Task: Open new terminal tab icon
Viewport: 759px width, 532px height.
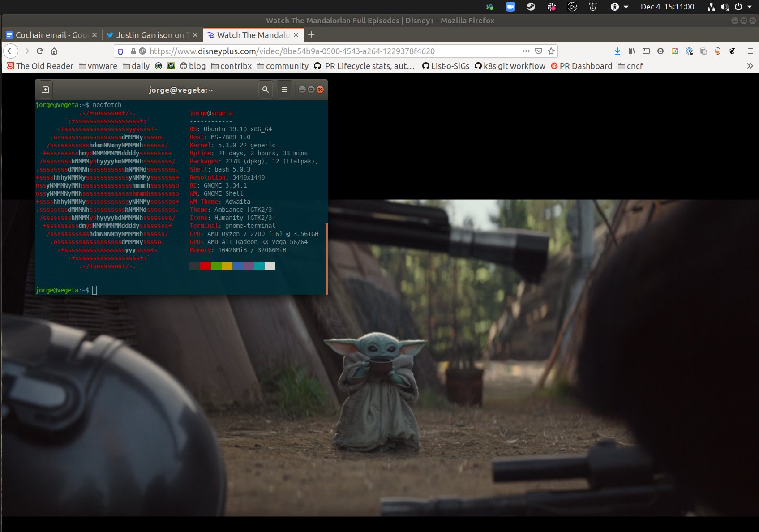Action: coord(46,90)
